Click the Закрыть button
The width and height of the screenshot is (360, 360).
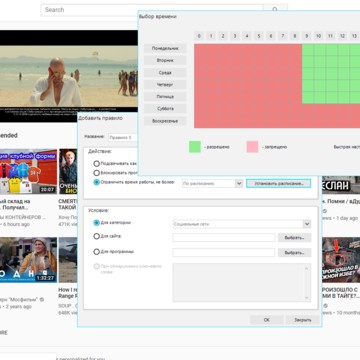pyautogui.click(x=303, y=320)
